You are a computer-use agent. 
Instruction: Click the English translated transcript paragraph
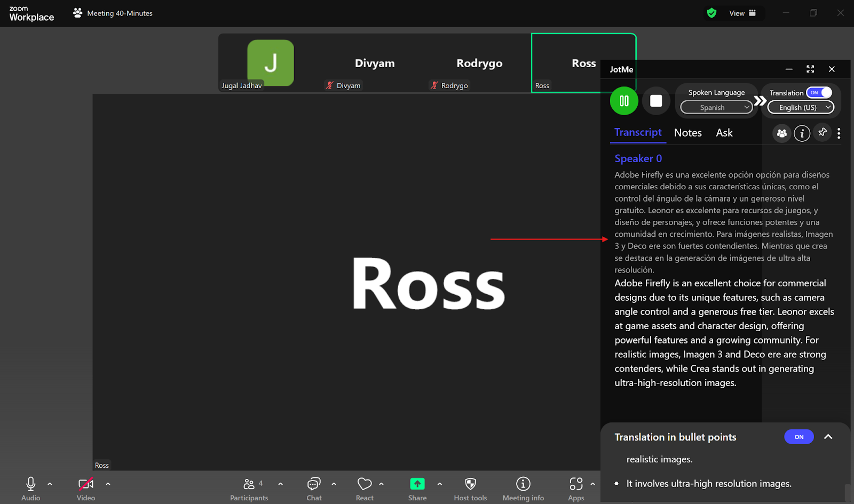click(724, 333)
